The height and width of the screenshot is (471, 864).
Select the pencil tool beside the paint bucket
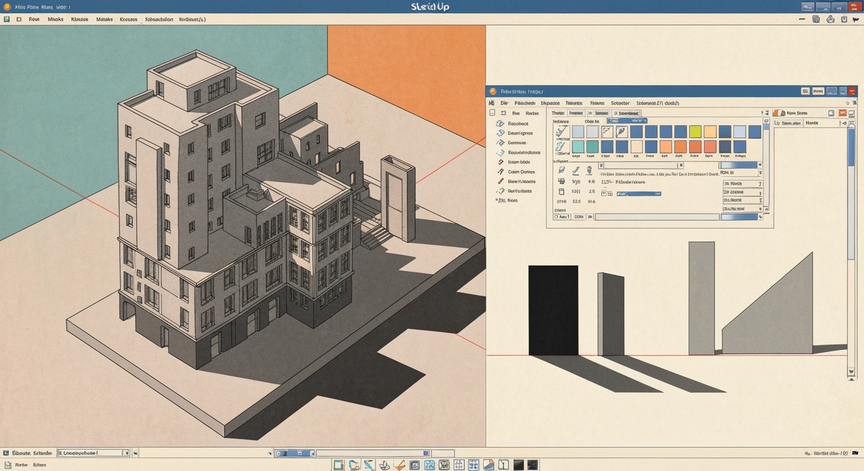click(576, 170)
